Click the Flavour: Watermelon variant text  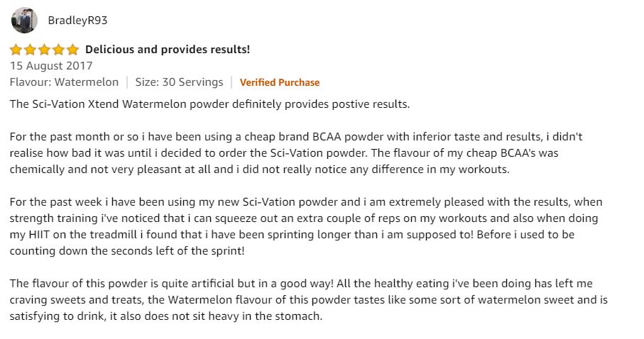[64, 82]
